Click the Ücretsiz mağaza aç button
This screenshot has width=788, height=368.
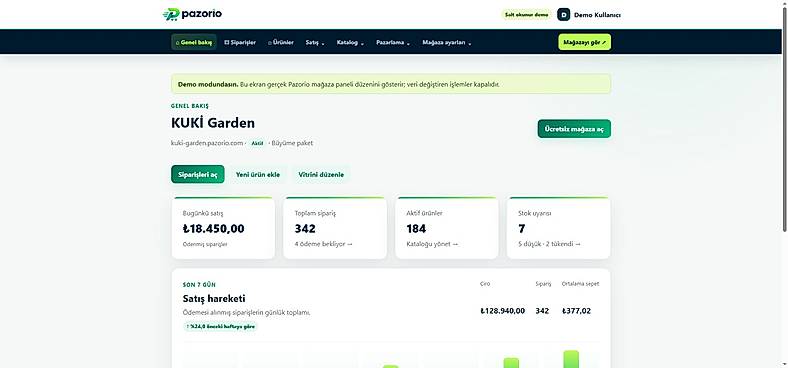(x=574, y=129)
